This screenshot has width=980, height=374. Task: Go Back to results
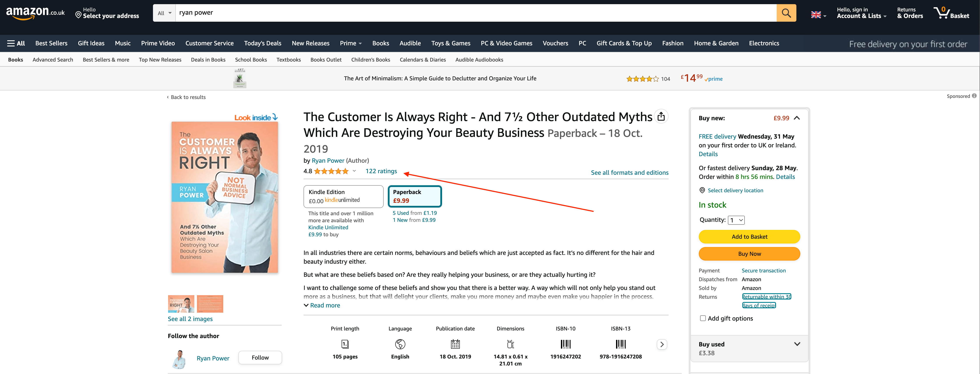tap(186, 97)
